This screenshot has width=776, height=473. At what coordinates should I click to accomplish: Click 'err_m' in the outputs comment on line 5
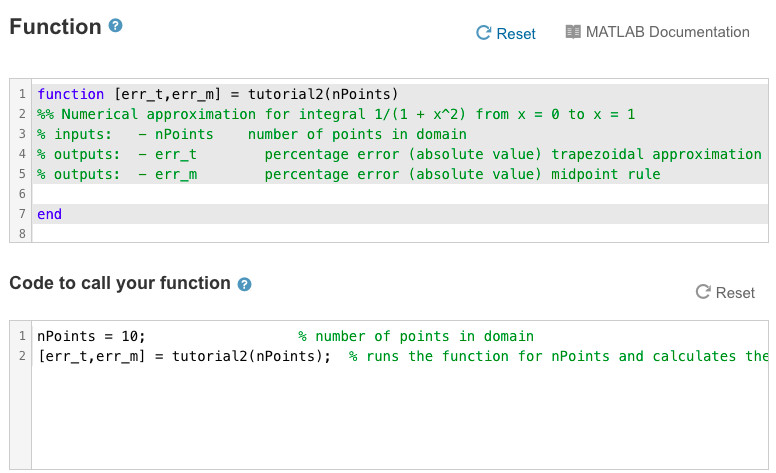[x=176, y=174]
